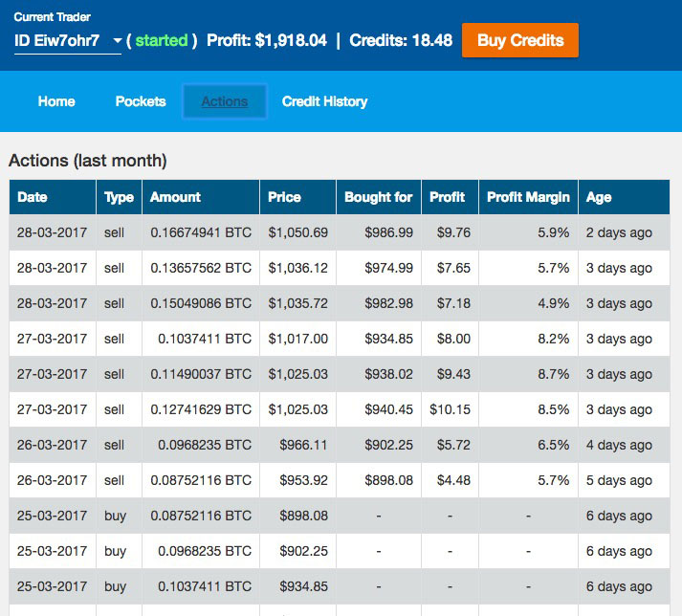Select price $1,036.12 cell
682x616 pixels.
(x=297, y=268)
